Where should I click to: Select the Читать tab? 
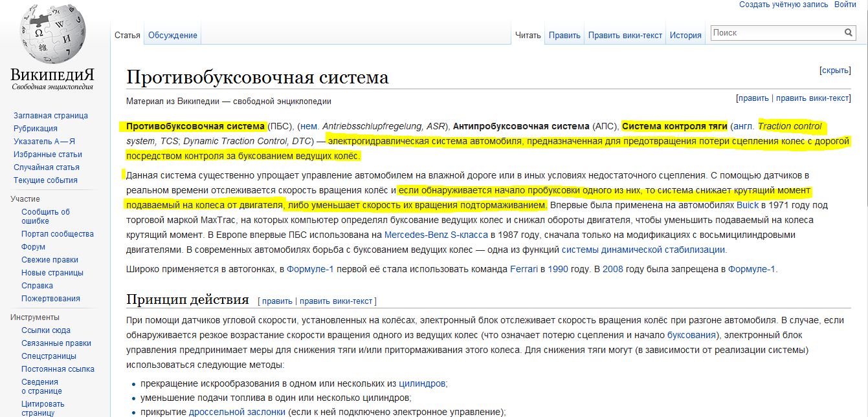[528, 35]
